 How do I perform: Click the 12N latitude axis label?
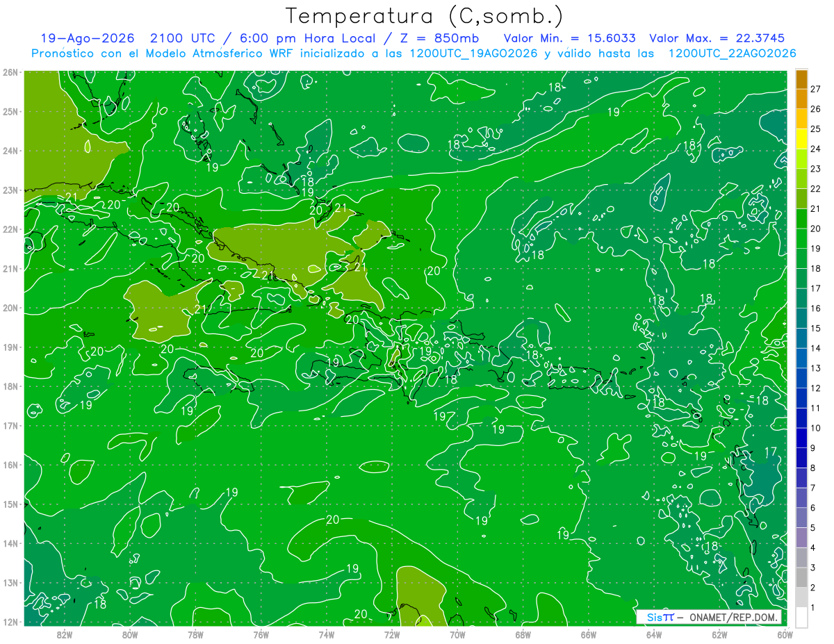(10, 622)
